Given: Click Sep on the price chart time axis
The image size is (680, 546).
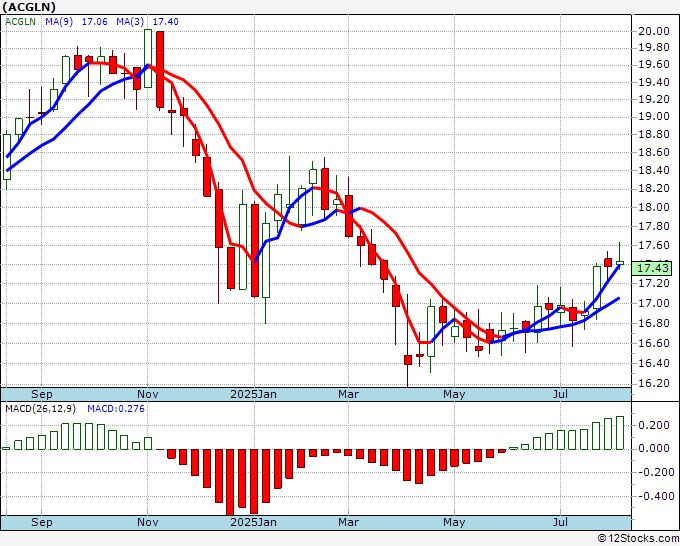Looking at the screenshot, I should coord(42,395).
